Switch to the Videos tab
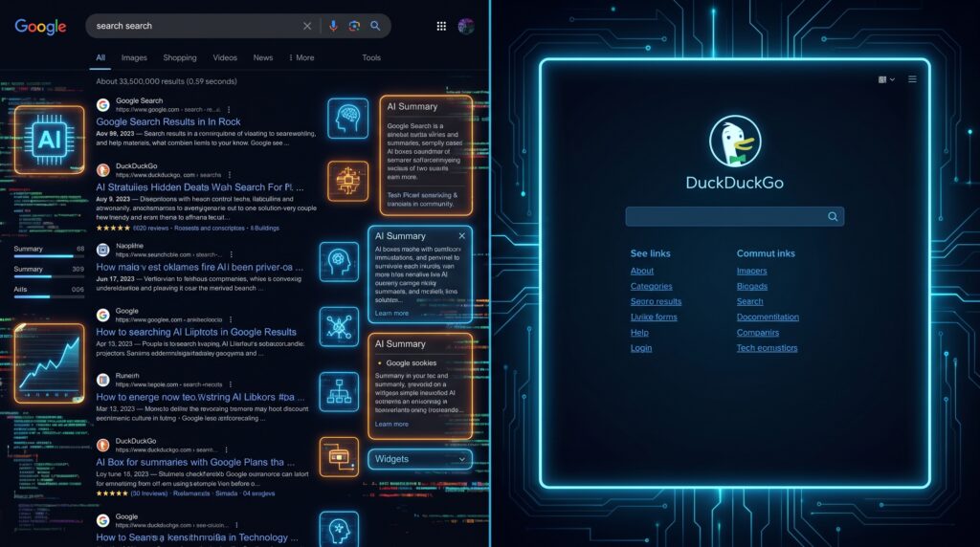This screenshot has width=980, height=547. 225,57
